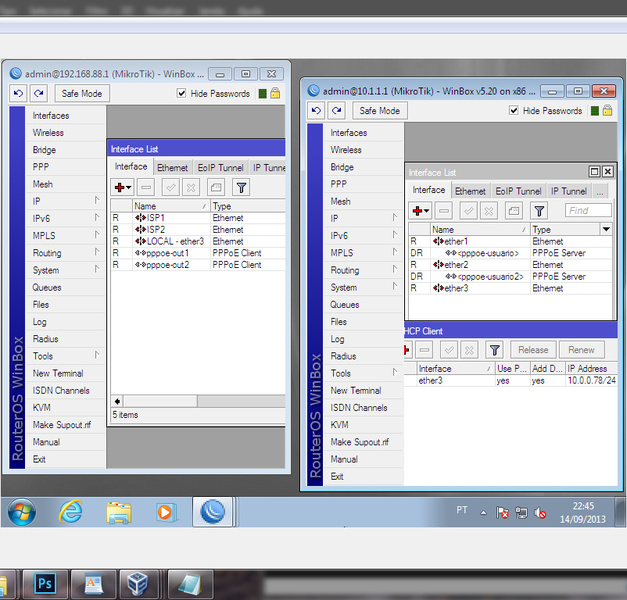Click disable X icon in left Interface List
Viewport: 627px width, 600px height.
[x=191, y=187]
